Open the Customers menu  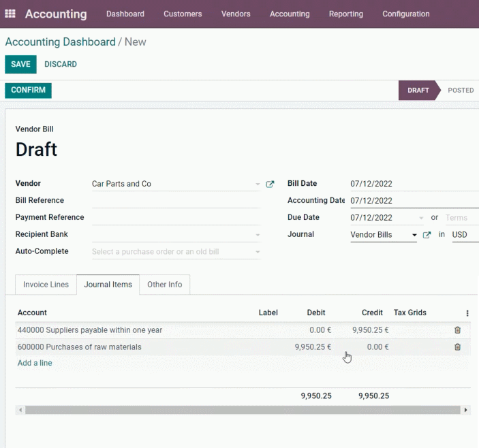pos(183,14)
